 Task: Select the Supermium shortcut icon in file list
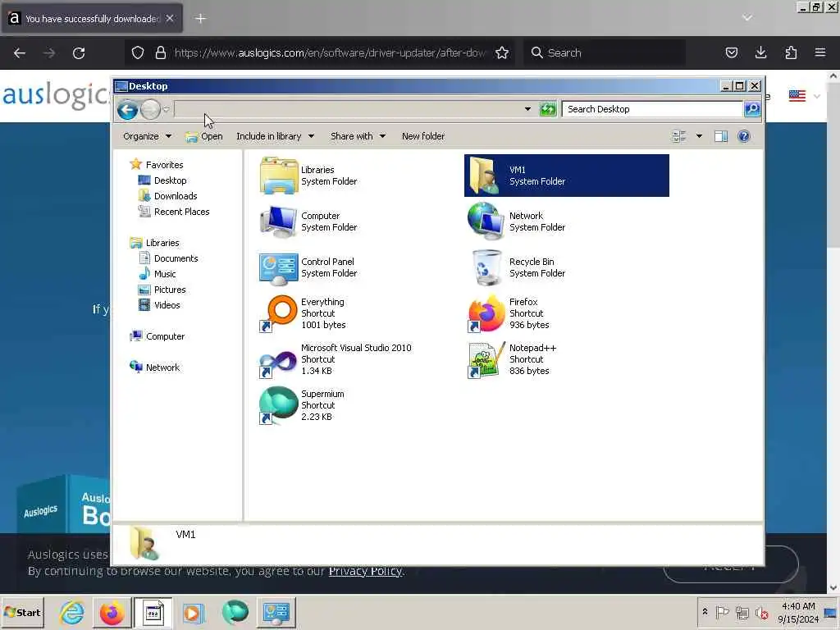click(x=279, y=405)
